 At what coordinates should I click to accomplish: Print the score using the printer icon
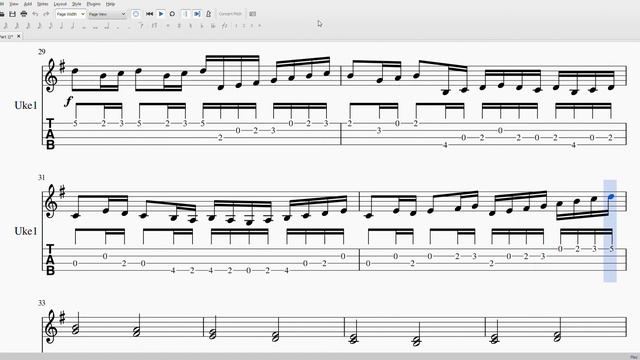(24, 14)
